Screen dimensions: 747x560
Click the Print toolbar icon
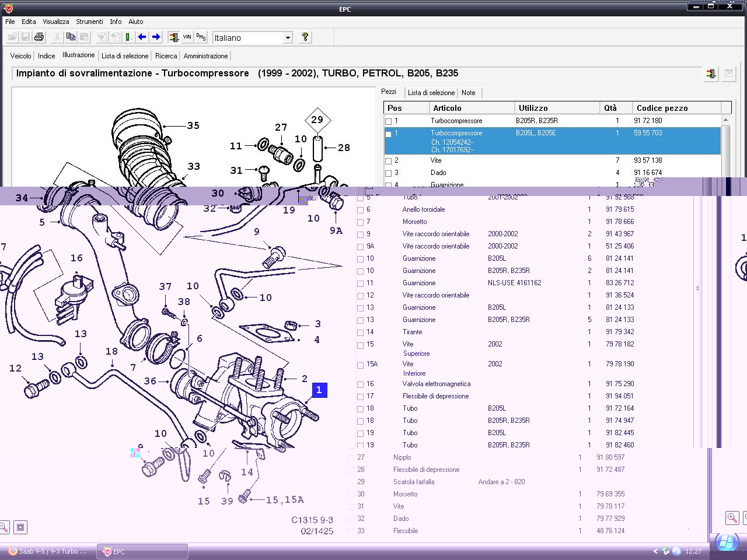(x=39, y=37)
